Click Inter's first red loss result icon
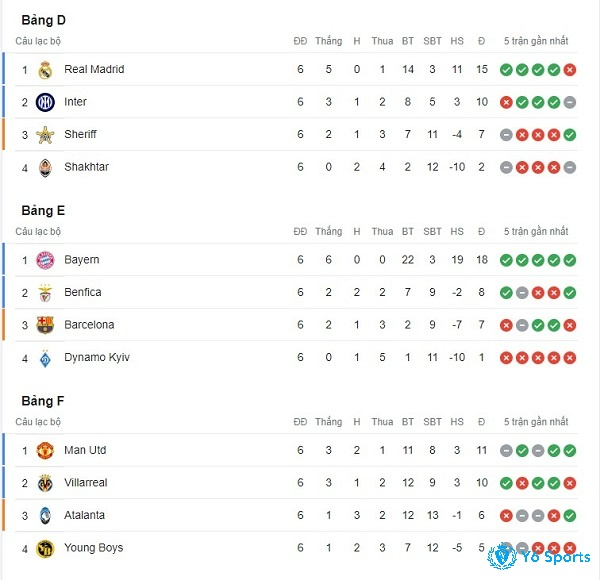 506,103
